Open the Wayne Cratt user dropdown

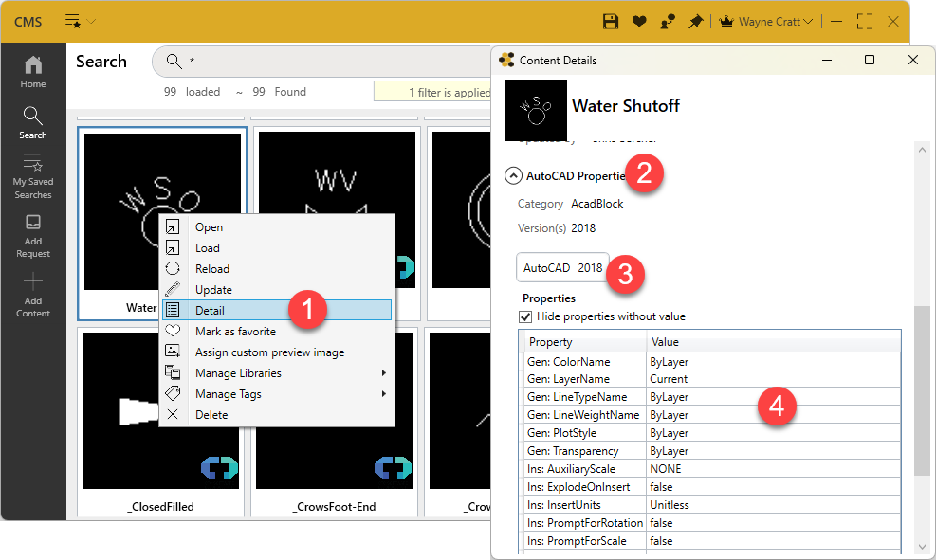coord(776,22)
